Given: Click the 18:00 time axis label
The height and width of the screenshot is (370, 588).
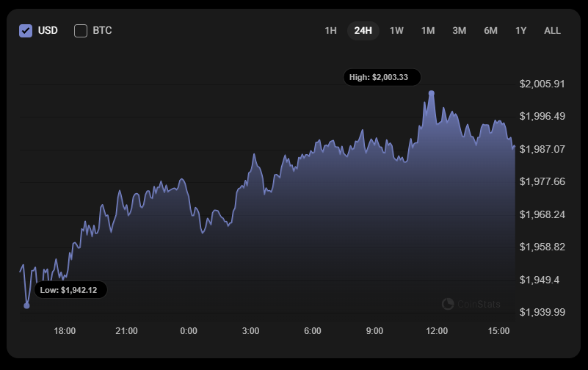Looking at the screenshot, I should 65,331.
